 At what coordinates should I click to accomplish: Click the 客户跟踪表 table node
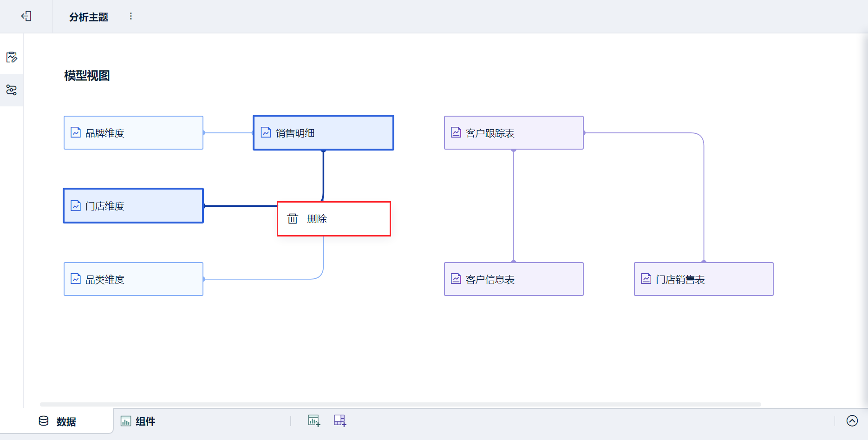514,133
